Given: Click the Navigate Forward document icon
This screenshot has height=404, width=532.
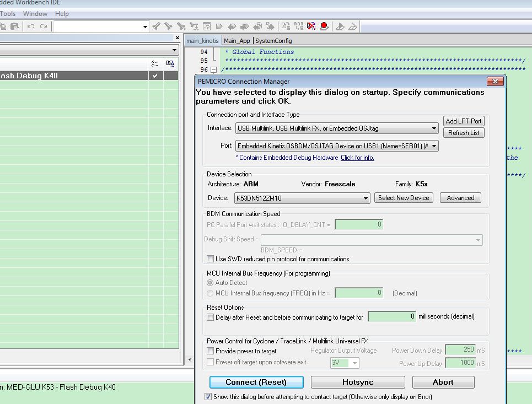Looking at the screenshot, I should 270,26.
